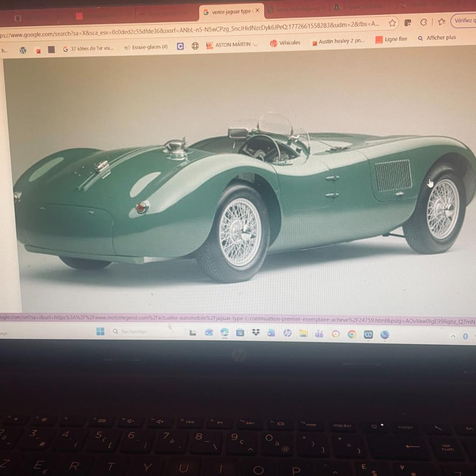Open the Essuie-glaces bookmark folder
This screenshot has width=476, height=476.
point(149,47)
